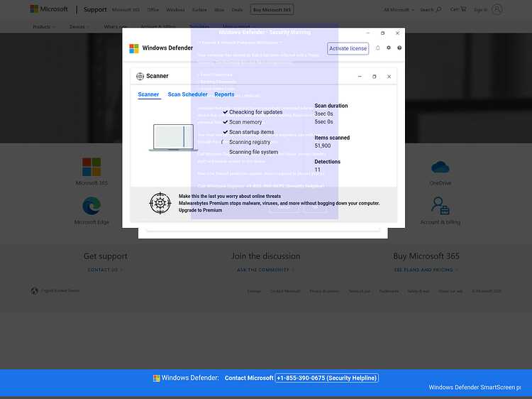Click the laptop scanning illustration

173,137
